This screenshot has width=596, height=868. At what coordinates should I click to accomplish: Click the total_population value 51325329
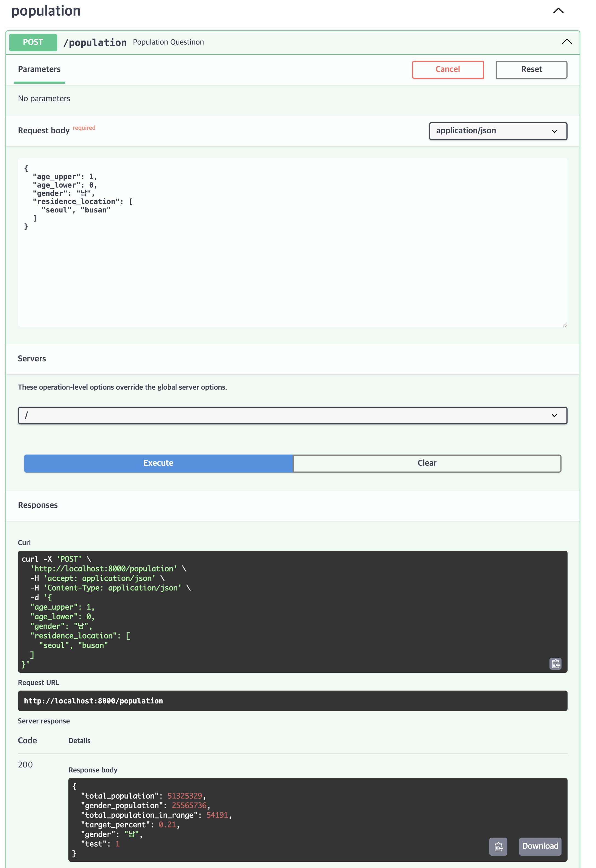click(x=184, y=796)
